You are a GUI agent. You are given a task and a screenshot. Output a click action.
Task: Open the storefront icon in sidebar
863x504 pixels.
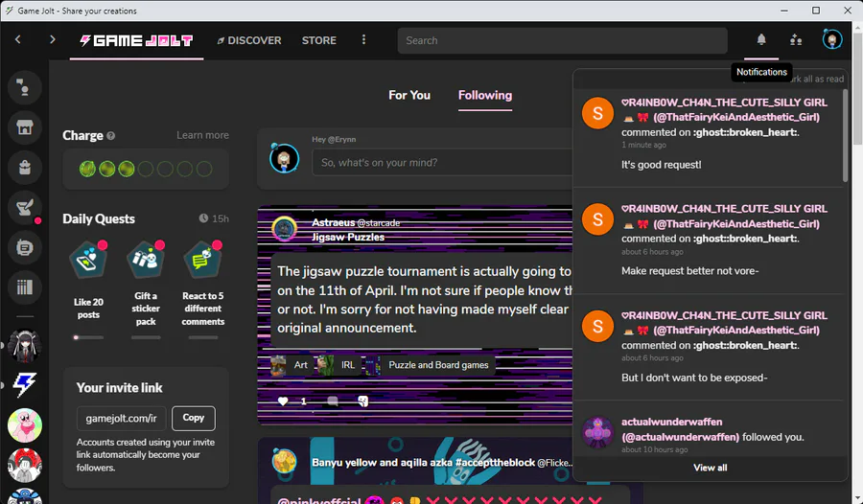tap(25, 127)
